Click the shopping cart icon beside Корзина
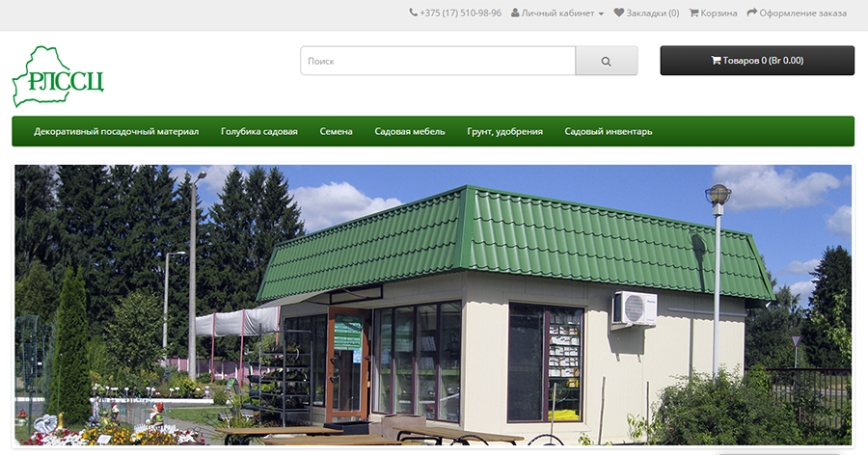This screenshot has height=455, width=868. tap(693, 13)
